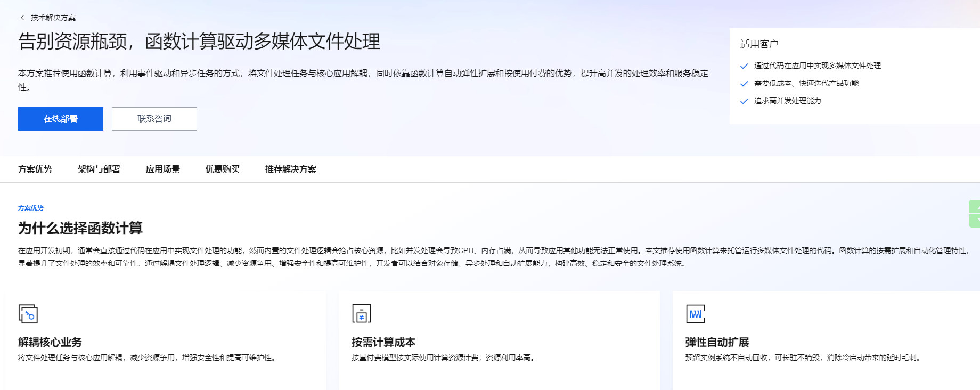Click the 按需计算成本 card icon
The width and height of the screenshot is (980, 390).
tap(362, 314)
